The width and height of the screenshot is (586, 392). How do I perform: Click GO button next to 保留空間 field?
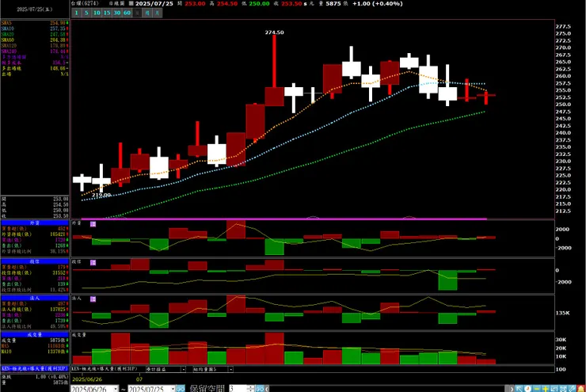(x=260, y=389)
